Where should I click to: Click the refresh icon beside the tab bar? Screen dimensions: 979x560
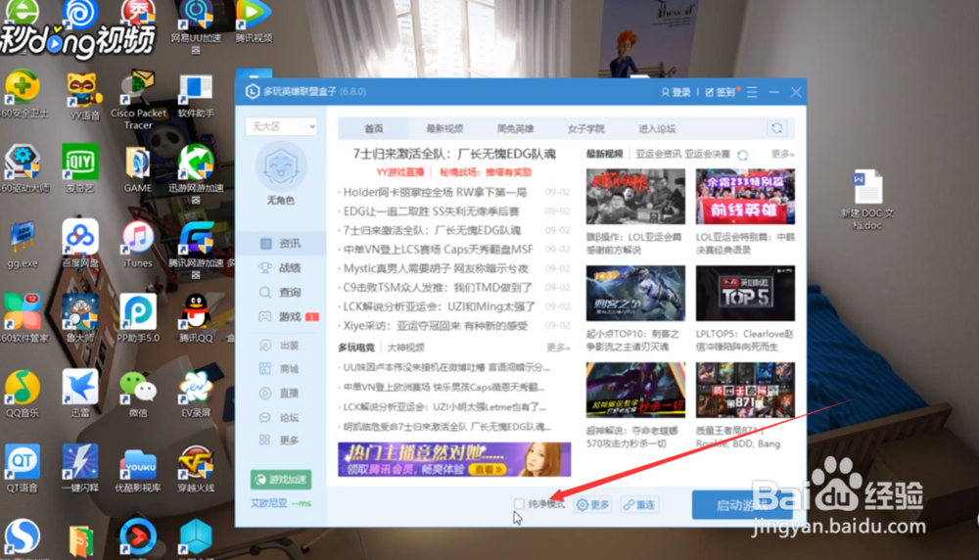tap(777, 128)
